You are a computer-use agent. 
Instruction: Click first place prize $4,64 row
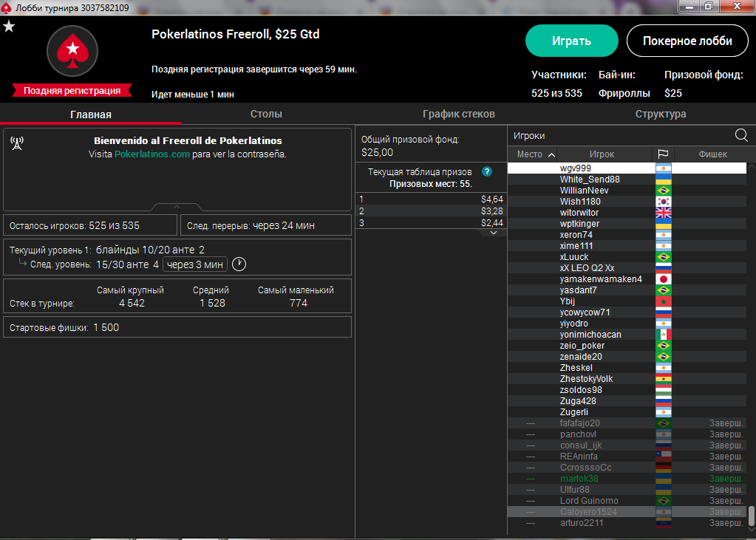tap(431, 199)
